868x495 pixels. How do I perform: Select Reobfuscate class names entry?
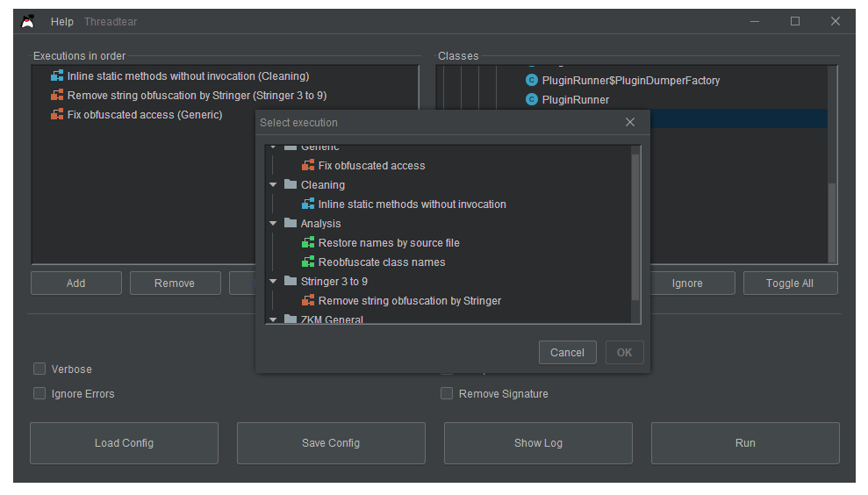(x=382, y=262)
